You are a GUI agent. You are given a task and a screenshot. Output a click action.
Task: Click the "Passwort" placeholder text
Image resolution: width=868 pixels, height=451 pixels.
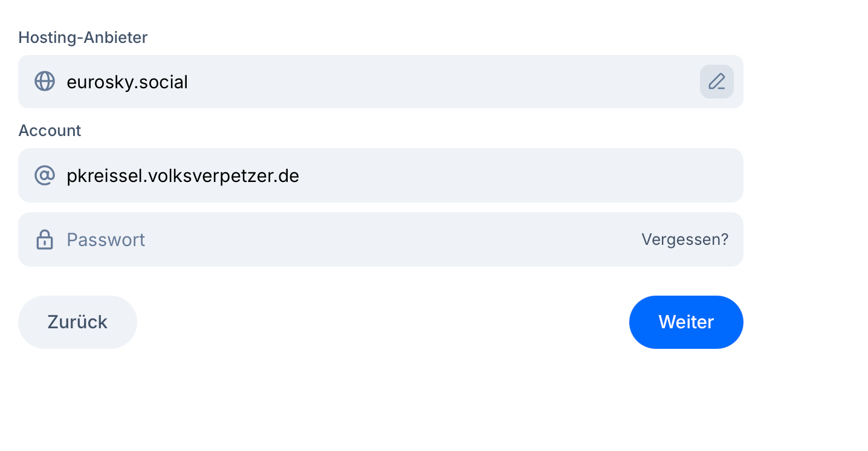pyautogui.click(x=106, y=240)
